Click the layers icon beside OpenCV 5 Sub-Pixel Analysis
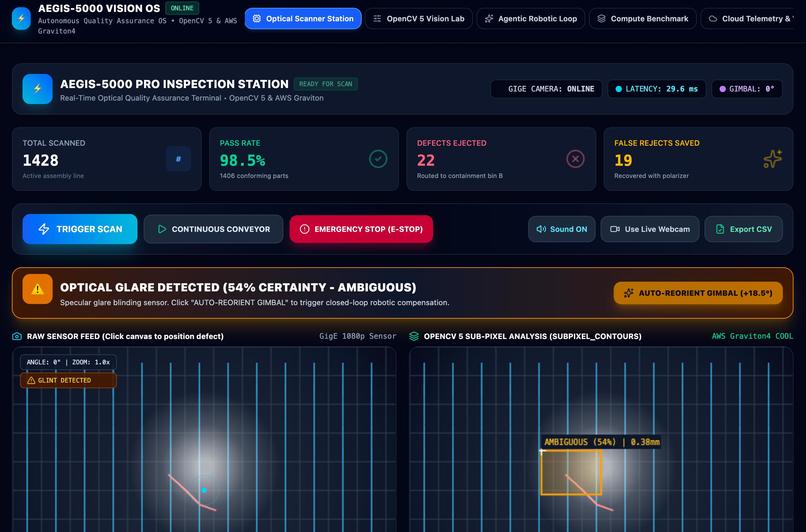Screen dimensions: 806x532 click(x=414, y=336)
